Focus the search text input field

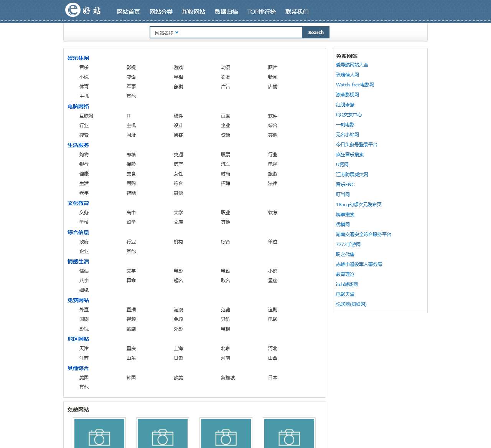click(241, 33)
